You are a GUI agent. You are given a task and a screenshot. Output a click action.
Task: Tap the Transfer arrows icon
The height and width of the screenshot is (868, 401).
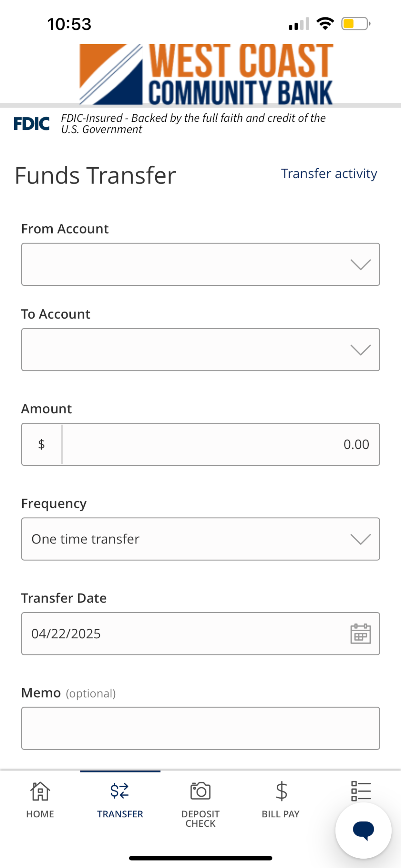tap(120, 791)
